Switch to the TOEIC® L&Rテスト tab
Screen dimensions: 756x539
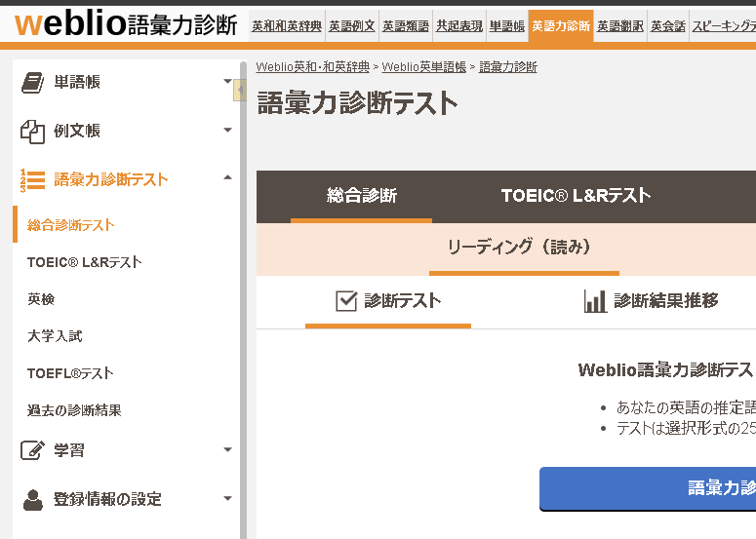(576, 196)
